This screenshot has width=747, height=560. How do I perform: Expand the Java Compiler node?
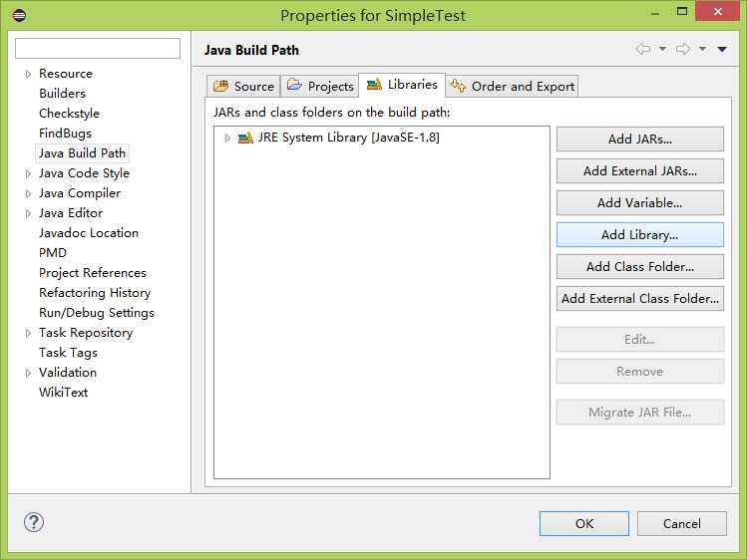pos(28,193)
